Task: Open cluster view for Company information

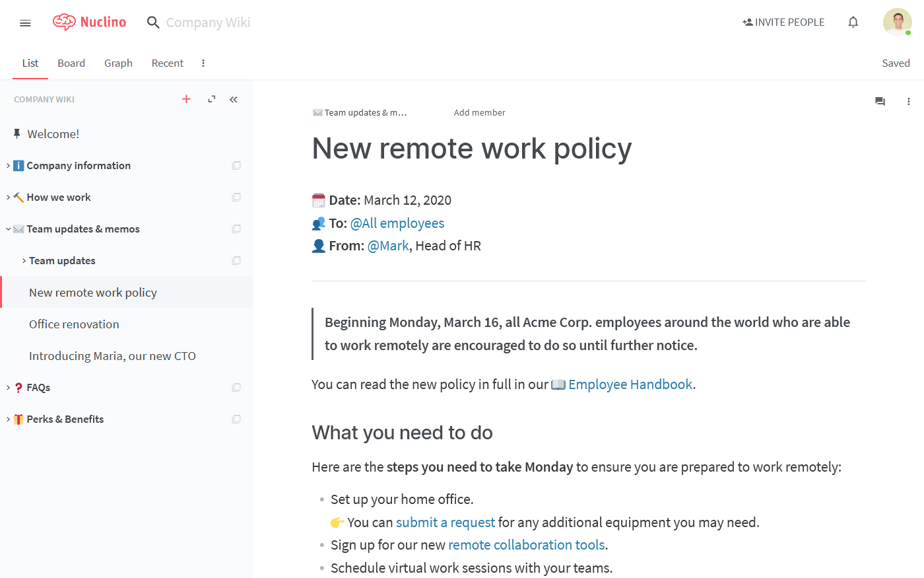Action: pos(236,165)
